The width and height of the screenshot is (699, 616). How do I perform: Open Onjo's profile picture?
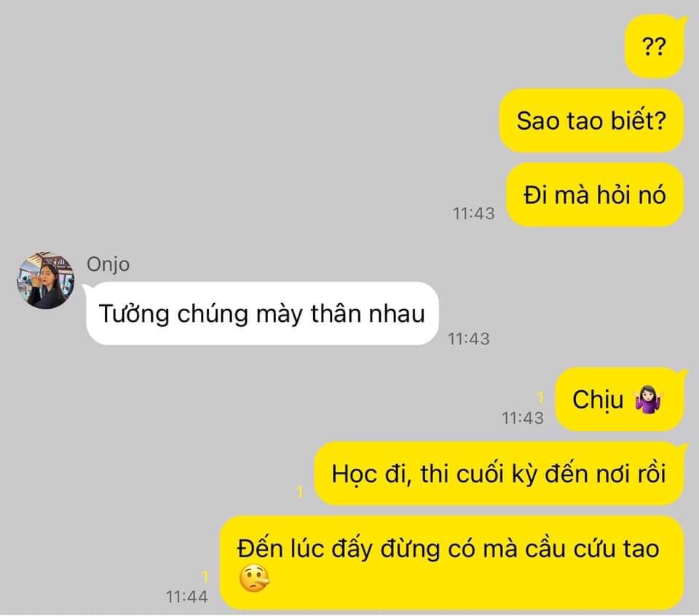pyautogui.click(x=45, y=280)
